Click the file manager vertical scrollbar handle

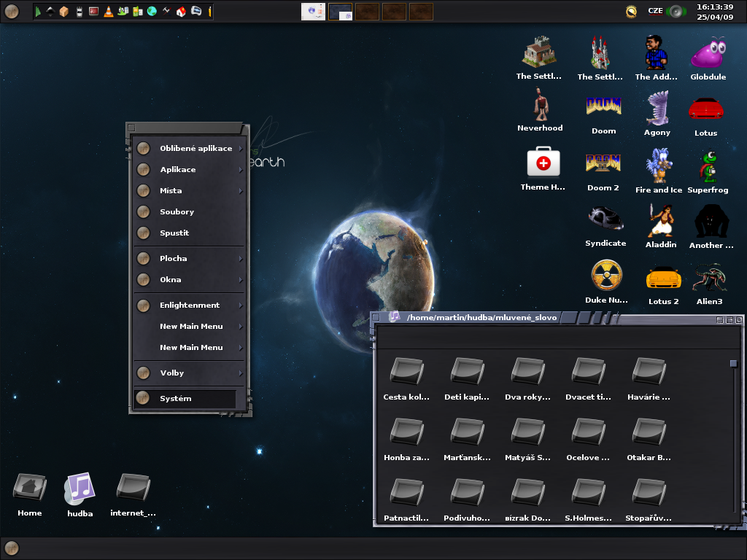pyautogui.click(x=734, y=363)
